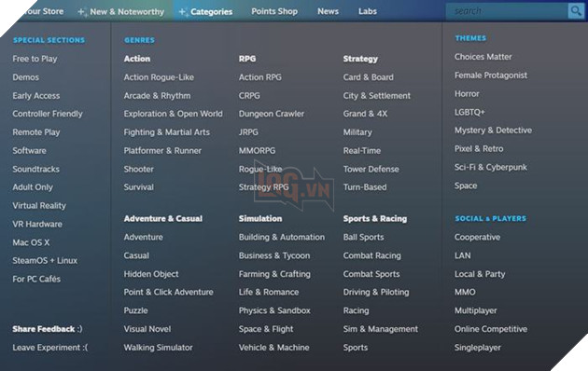The height and width of the screenshot is (371, 588).
Task: Browse Platformer & Runner games
Action: tap(162, 150)
